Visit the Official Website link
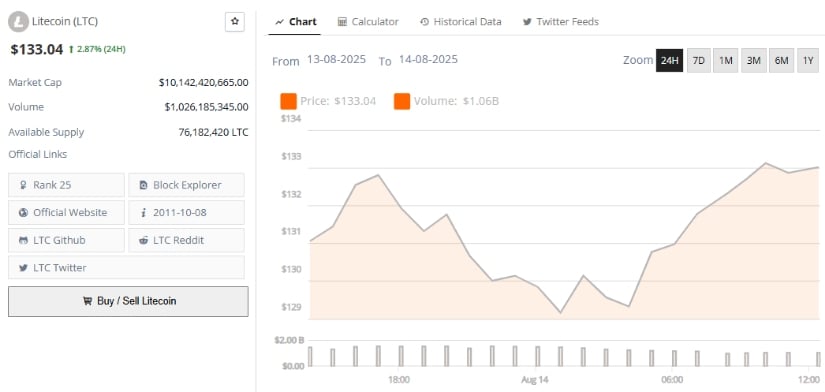The image size is (825, 392). (x=66, y=213)
